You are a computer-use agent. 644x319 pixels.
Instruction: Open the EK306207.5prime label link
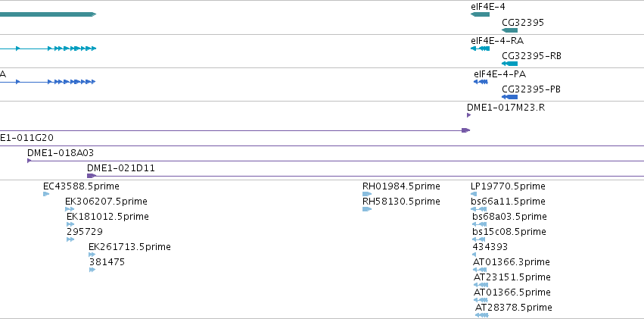point(107,202)
